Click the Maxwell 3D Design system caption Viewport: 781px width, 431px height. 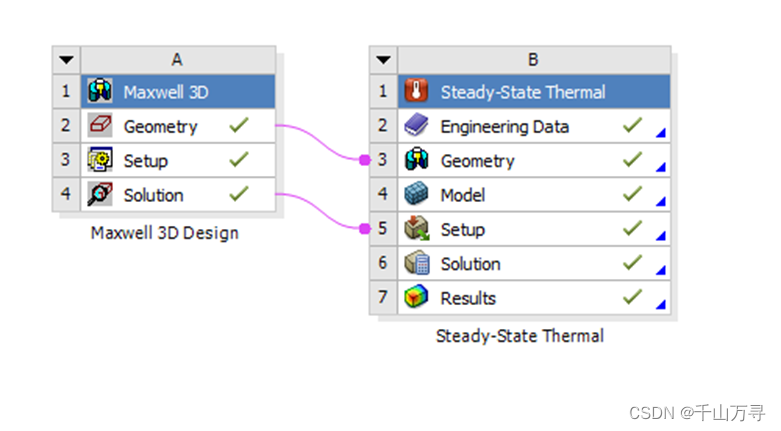click(x=164, y=233)
